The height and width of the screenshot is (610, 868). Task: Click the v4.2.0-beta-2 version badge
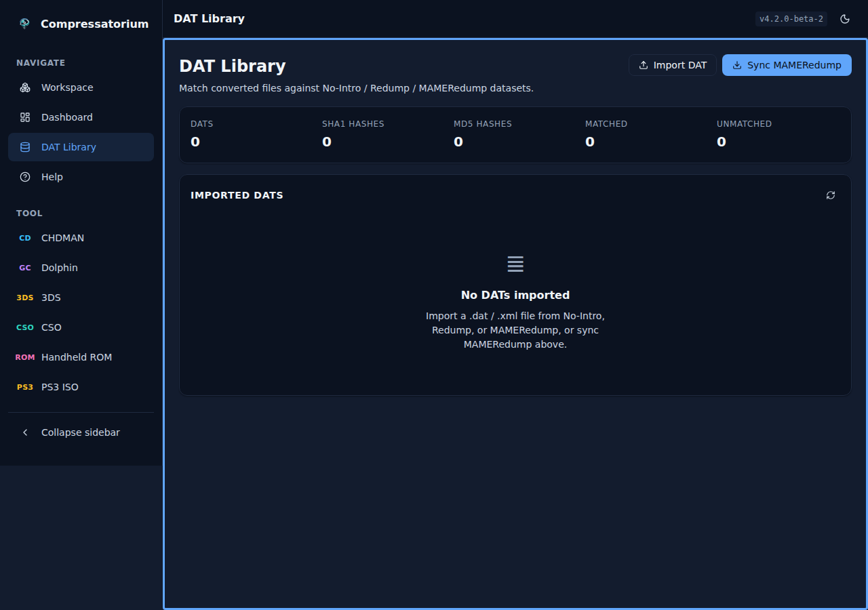(x=791, y=19)
